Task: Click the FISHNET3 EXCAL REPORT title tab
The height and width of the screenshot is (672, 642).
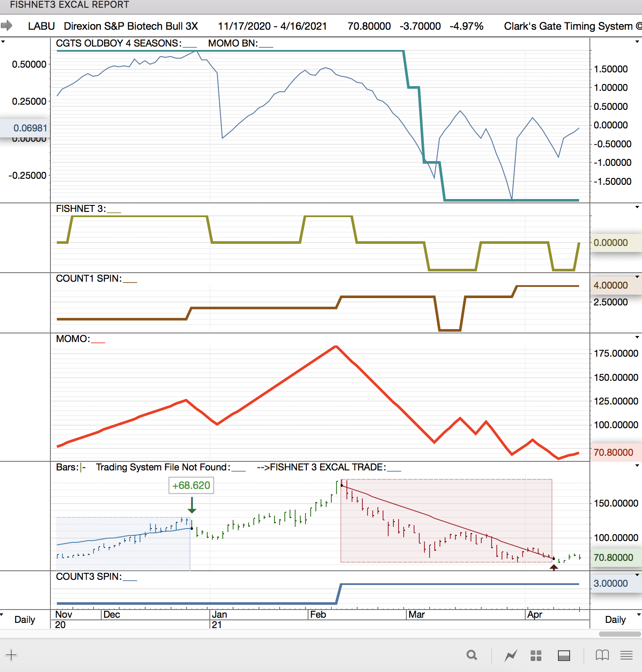Action: (x=69, y=5)
